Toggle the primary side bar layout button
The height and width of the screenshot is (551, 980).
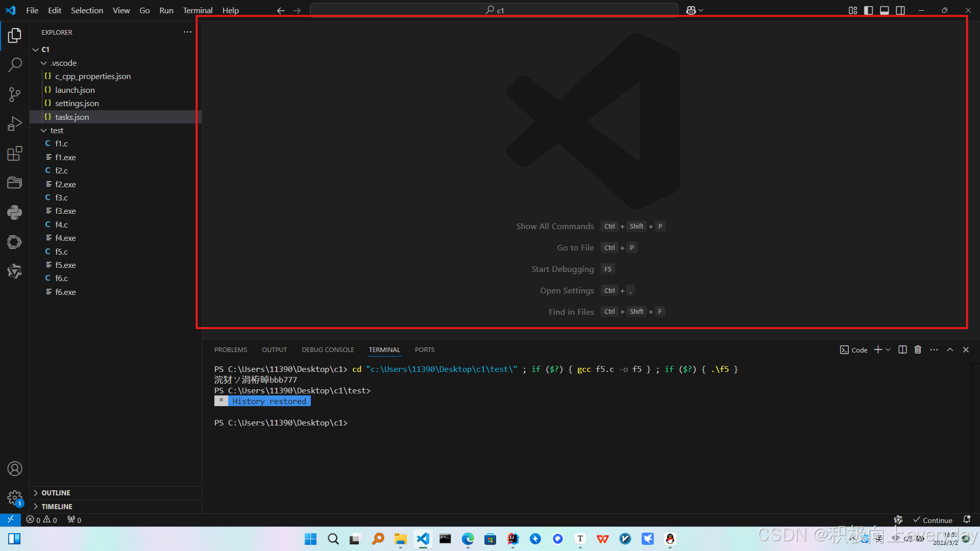tap(868, 10)
